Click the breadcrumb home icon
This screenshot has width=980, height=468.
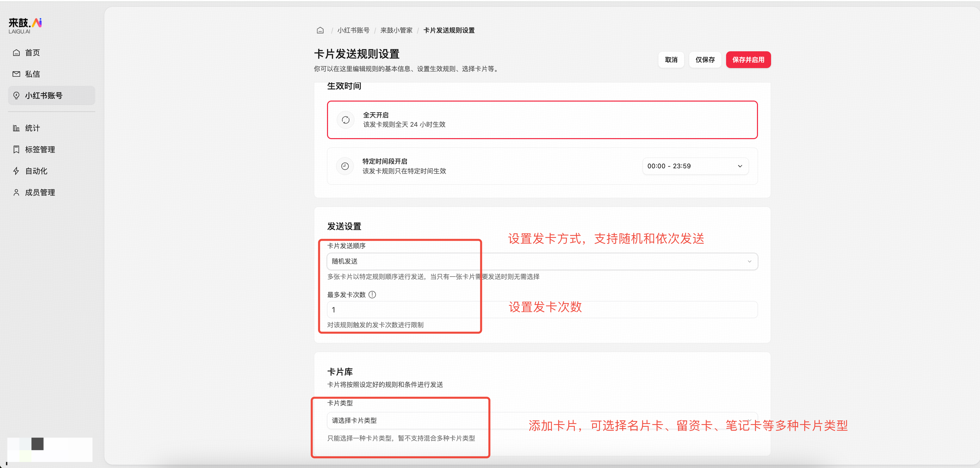(320, 30)
